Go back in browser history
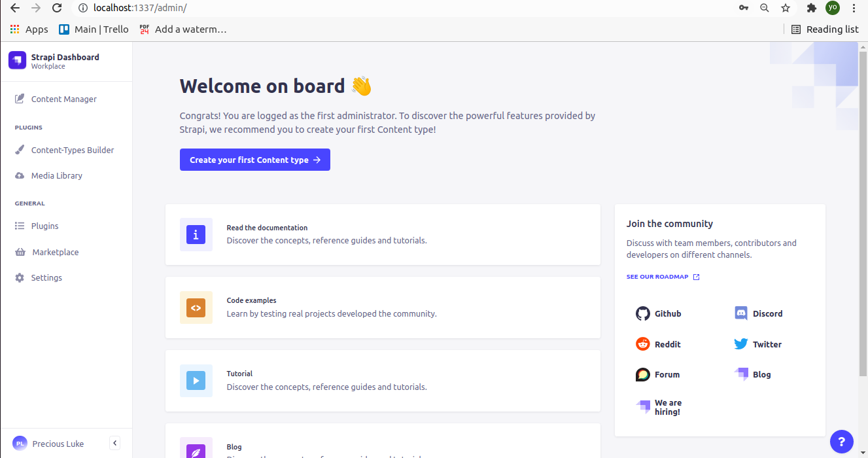This screenshot has width=868, height=458. (15, 8)
